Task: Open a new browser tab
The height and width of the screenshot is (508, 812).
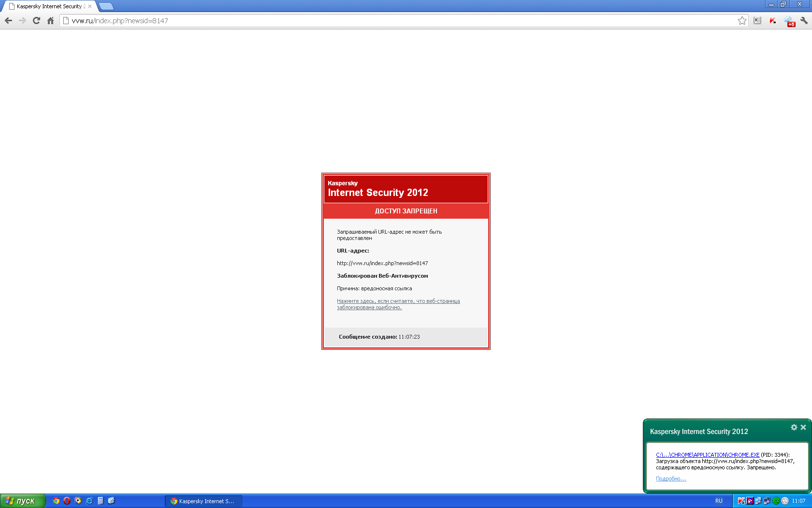Action: 106,6
